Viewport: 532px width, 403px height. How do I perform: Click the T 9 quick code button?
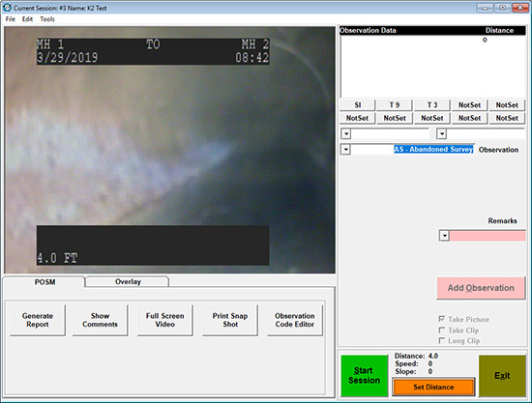[x=395, y=105]
